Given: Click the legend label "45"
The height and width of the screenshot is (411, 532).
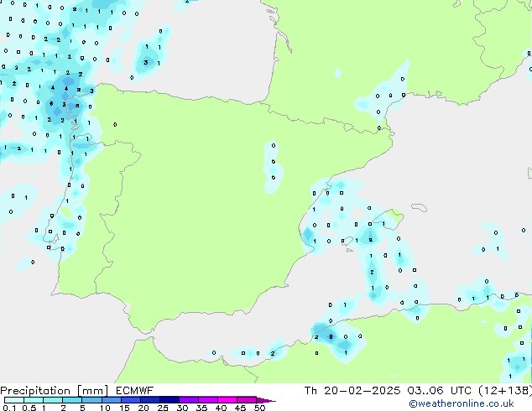Looking at the screenshot, I should (x=240, y=408).
